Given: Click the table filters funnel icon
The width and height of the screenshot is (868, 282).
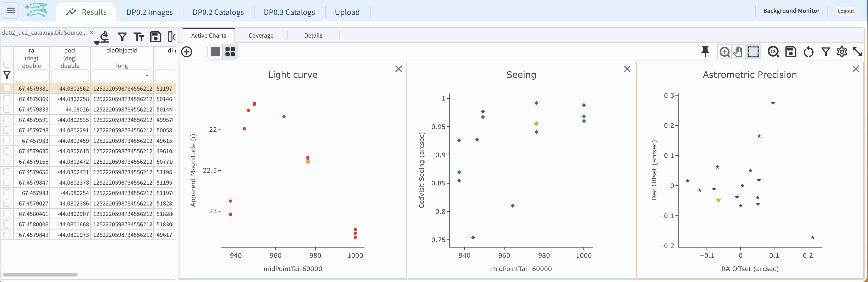Looking at the screenshot, I should coord(122,37).
